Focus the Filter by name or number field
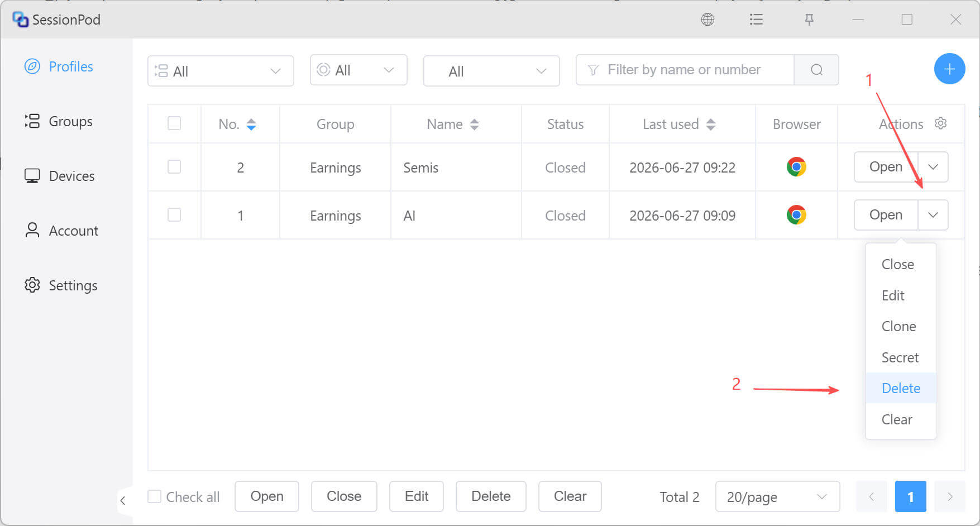The height and width of the screenshot is (526, 980). (x=685, y=70)
